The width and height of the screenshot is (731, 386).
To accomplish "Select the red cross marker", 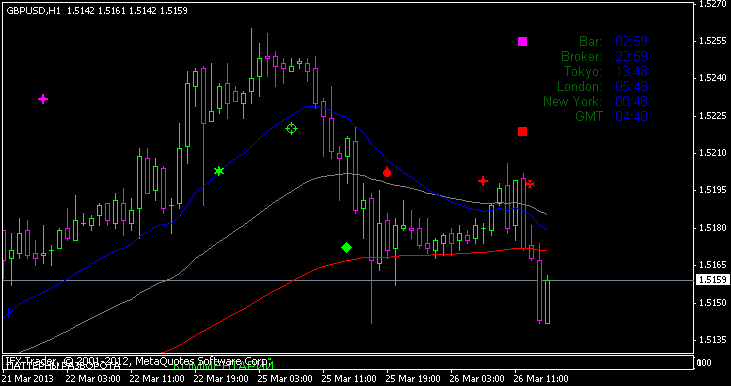I will click(x=483, y=180).
